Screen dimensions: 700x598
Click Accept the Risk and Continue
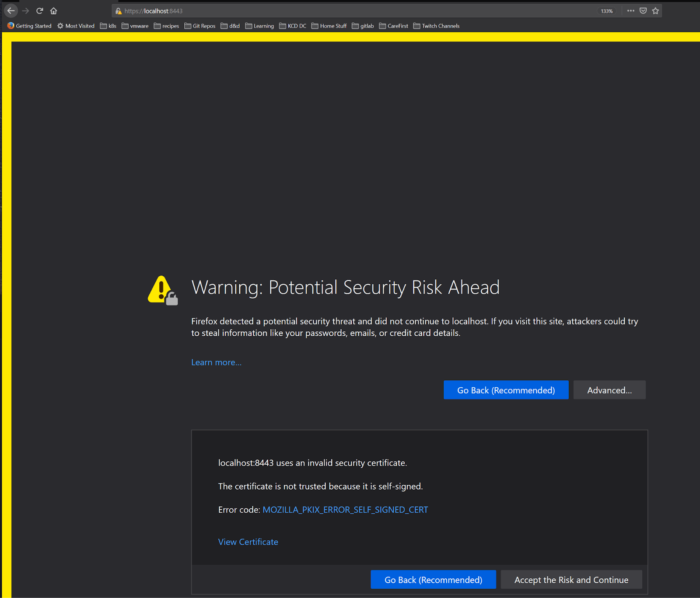coord(571,580)
